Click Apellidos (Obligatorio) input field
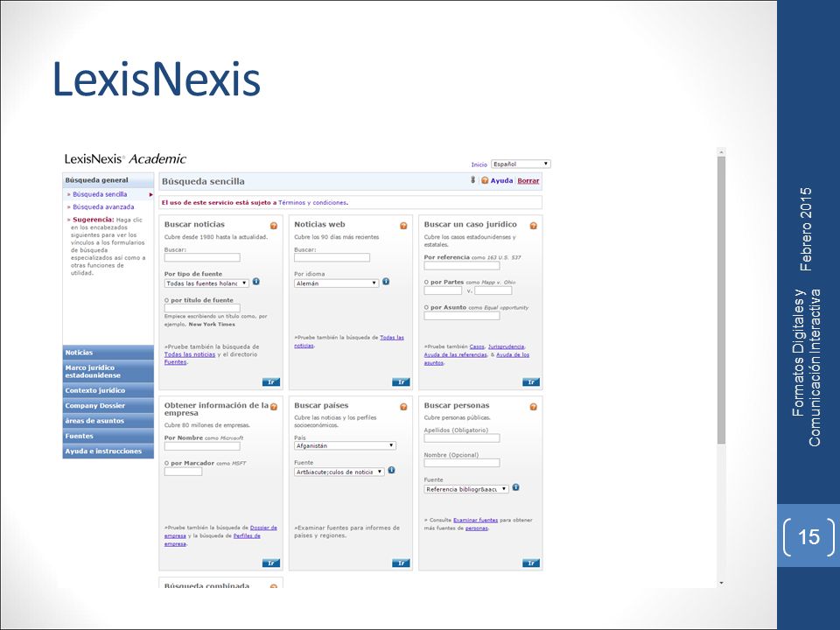The image size is (840, 630). click(x=462, y=438)
